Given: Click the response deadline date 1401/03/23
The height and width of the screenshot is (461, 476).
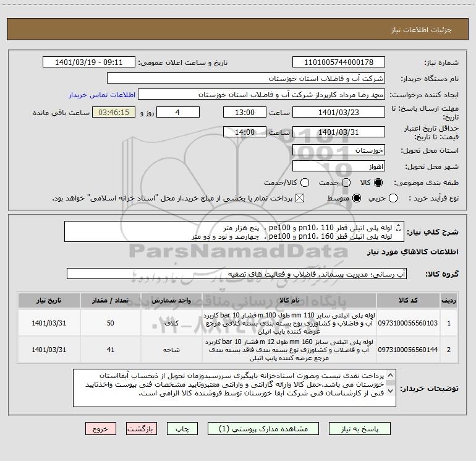Looking at the screenshot, I should [x=339, y=113].
